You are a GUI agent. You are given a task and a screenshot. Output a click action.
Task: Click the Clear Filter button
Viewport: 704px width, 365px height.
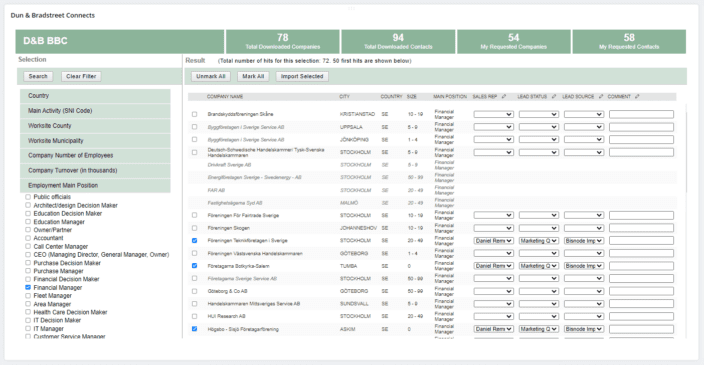click(x=81, y=76)
